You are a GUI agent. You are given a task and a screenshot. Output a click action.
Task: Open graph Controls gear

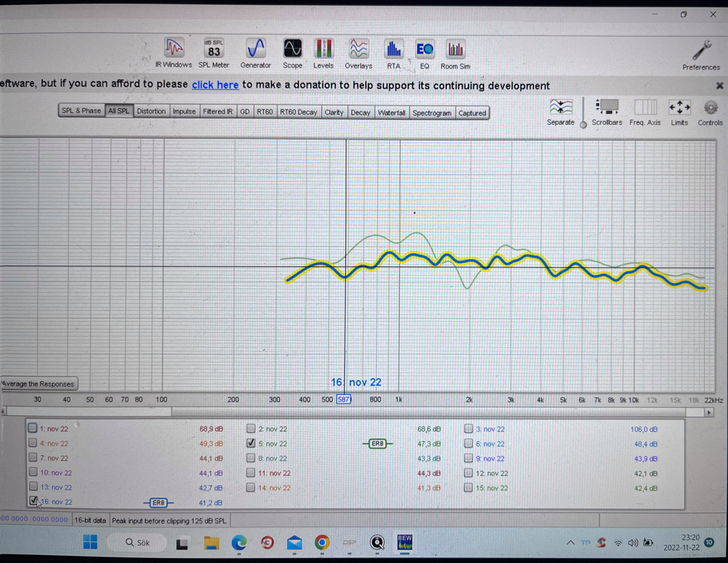tap(710, 112)
